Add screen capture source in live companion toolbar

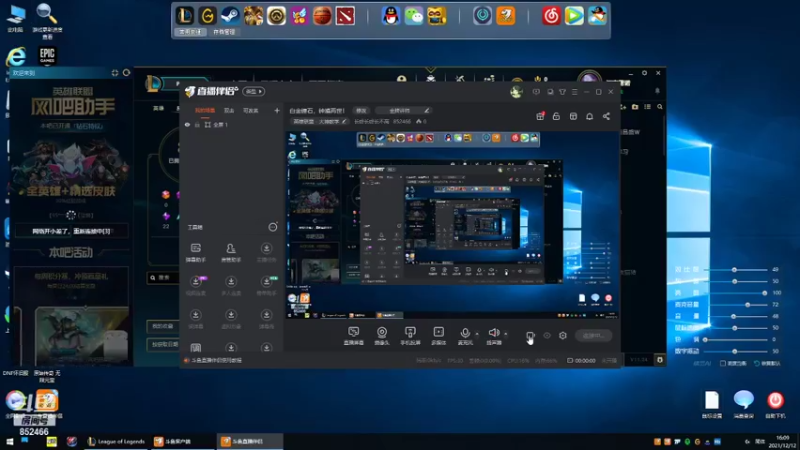pos(354,336)
